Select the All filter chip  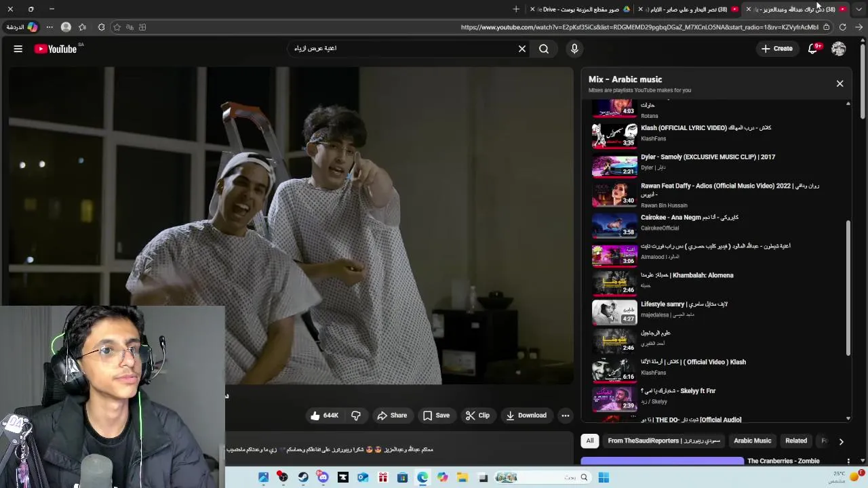590,441
